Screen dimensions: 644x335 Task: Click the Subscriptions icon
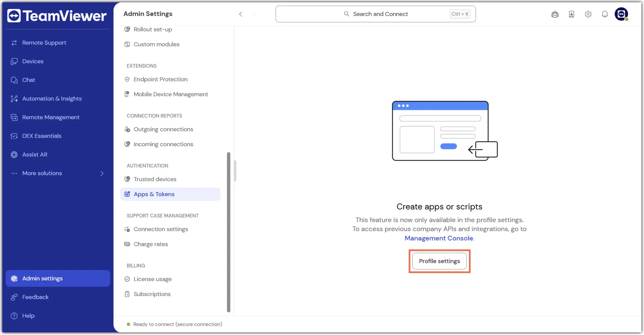point(127,294)
